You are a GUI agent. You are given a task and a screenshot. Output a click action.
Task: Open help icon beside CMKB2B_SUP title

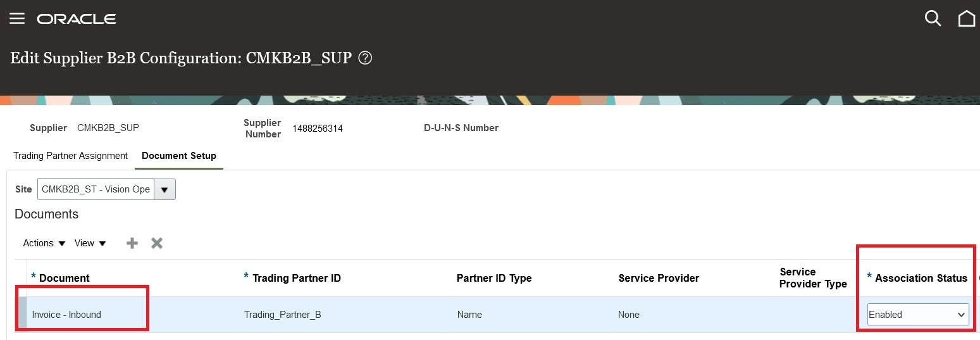tap(365, 58)
